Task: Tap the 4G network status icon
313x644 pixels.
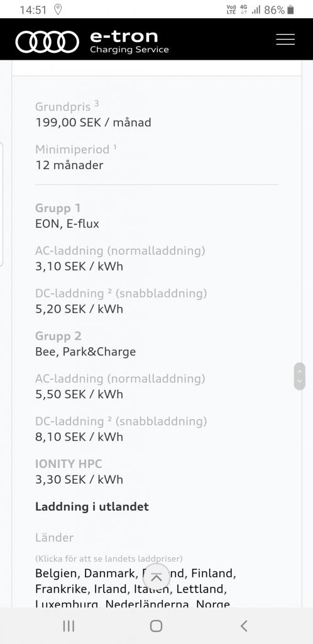Action: [244, 9]
